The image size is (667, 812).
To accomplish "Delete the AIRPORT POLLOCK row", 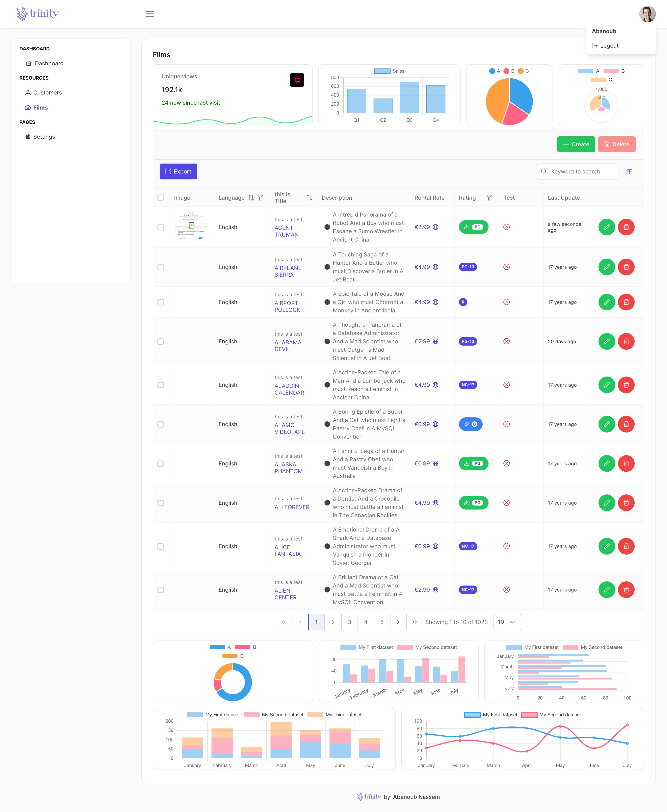I will pyautogui.click(x=626, y=302).
